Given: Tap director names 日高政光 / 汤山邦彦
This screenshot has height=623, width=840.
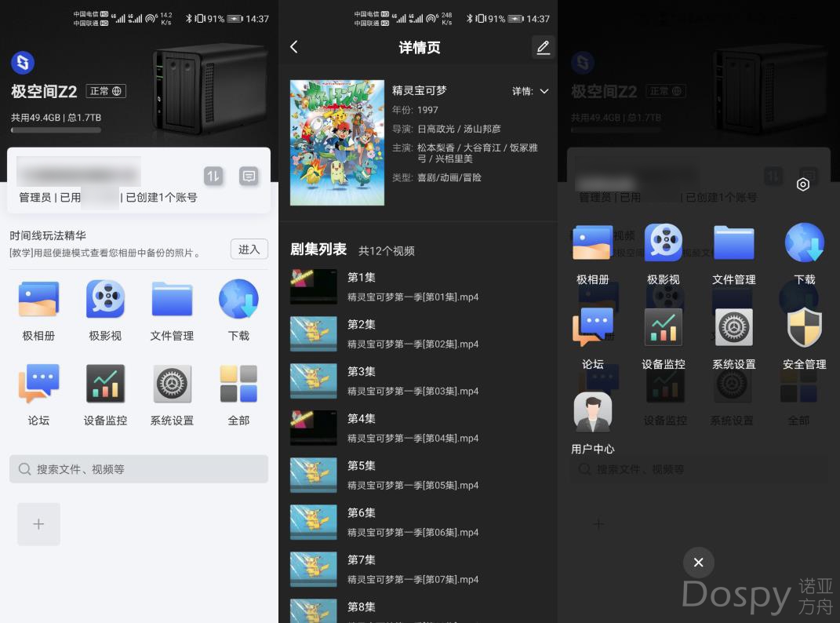Looking at the screenshot, I should pos(459,129).
